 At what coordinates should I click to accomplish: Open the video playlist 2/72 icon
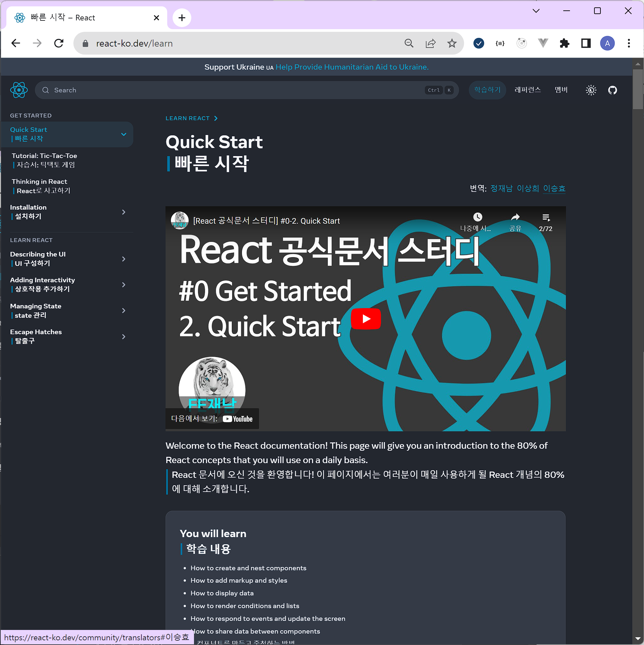click(545, 218)
